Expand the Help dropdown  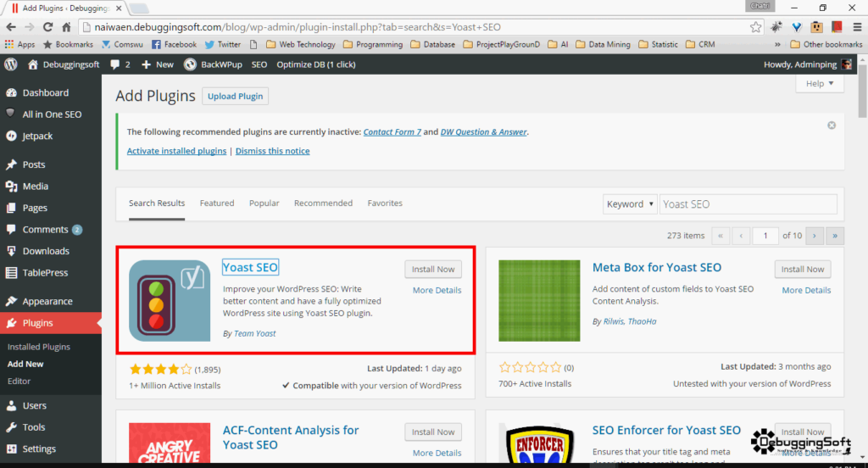(820, 84)
